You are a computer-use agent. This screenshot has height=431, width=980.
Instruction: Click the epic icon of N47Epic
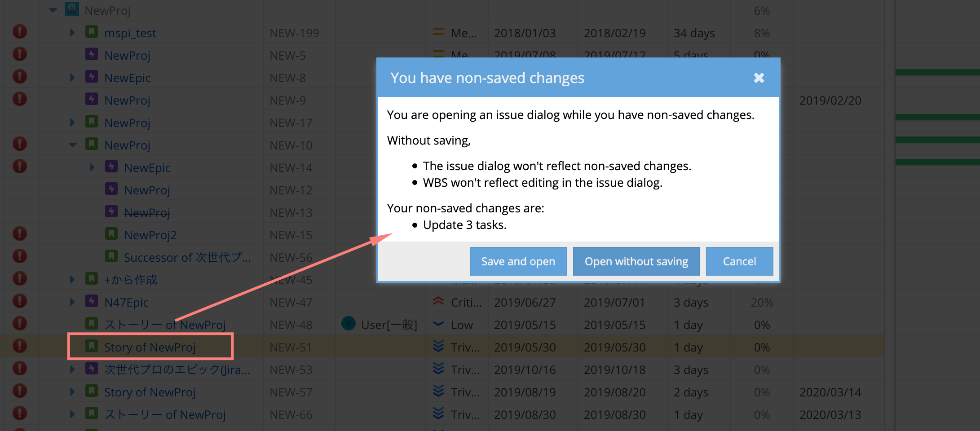point(92,301)
